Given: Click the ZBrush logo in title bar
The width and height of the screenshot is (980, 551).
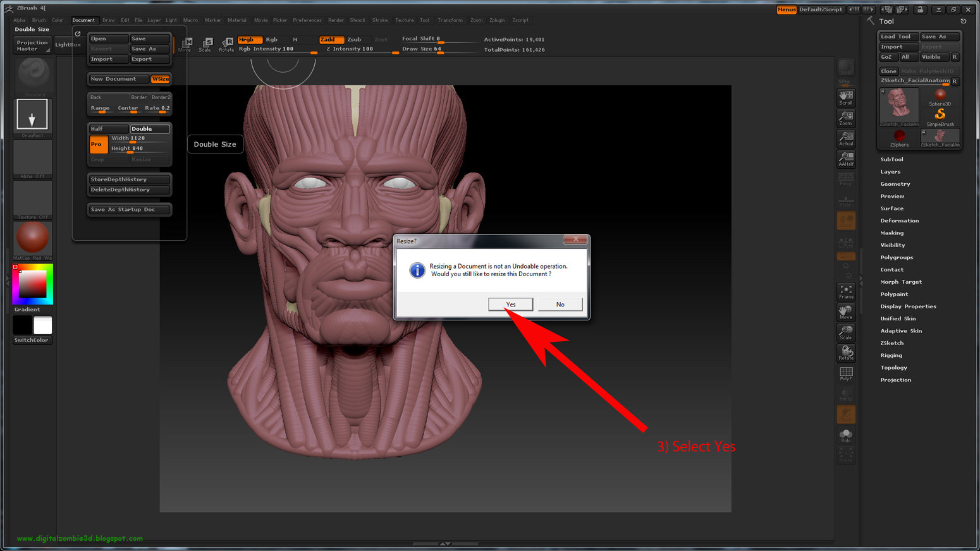Looking at the screenshot, I should [9, 8].
